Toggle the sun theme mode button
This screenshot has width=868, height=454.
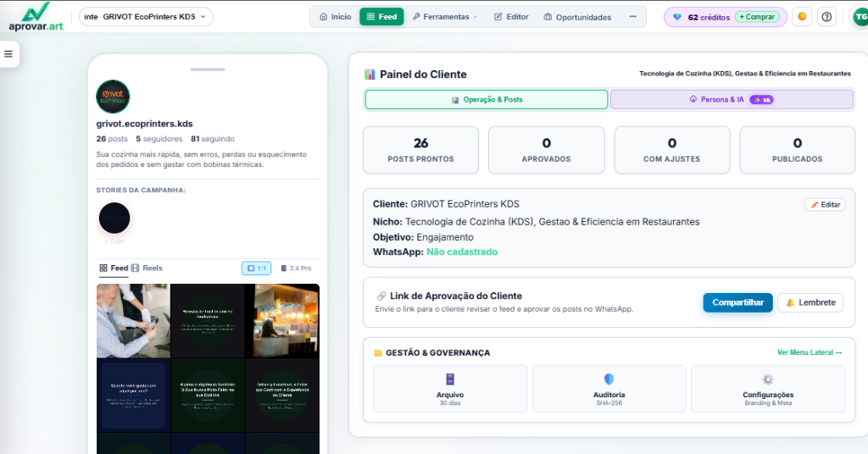(x=802, y=17)
